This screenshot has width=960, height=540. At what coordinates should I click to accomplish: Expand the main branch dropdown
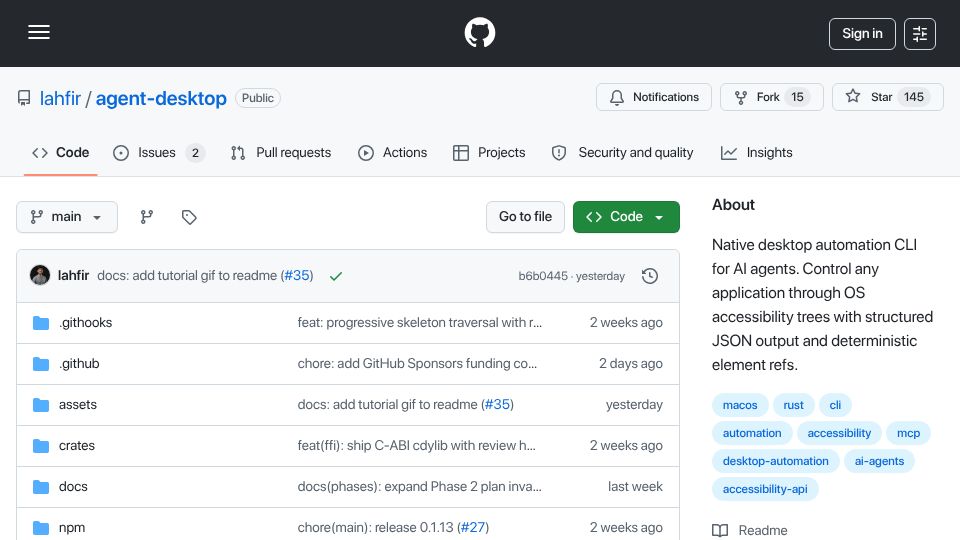tap(67, 217)
